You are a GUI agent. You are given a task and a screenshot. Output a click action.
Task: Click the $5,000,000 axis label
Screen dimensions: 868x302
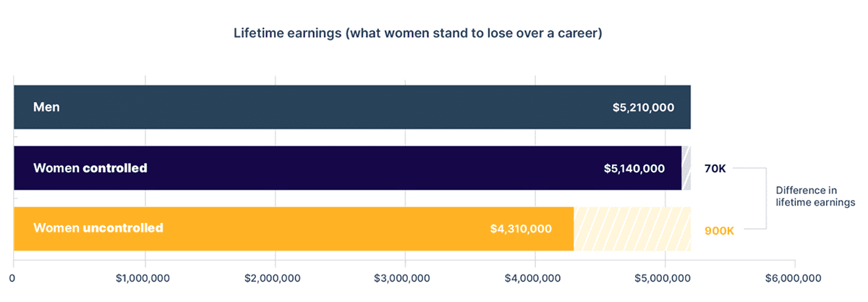(665, 278)
